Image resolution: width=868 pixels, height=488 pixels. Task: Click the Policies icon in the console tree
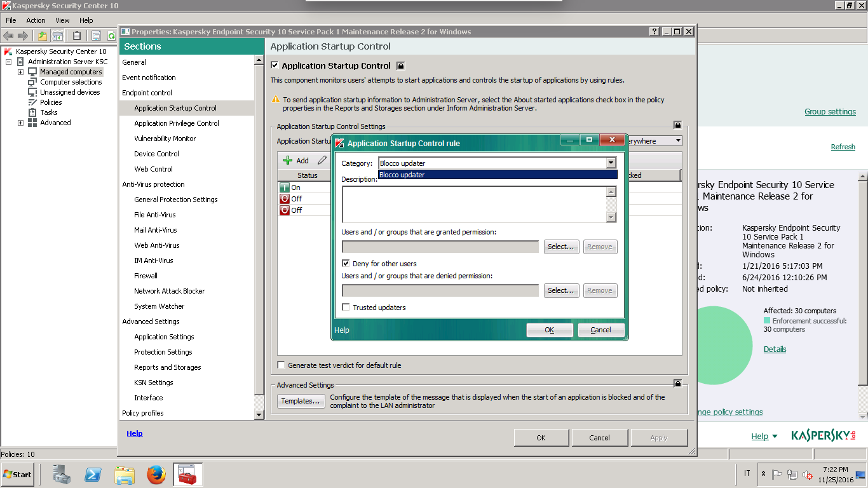click(x=32, y=102)
